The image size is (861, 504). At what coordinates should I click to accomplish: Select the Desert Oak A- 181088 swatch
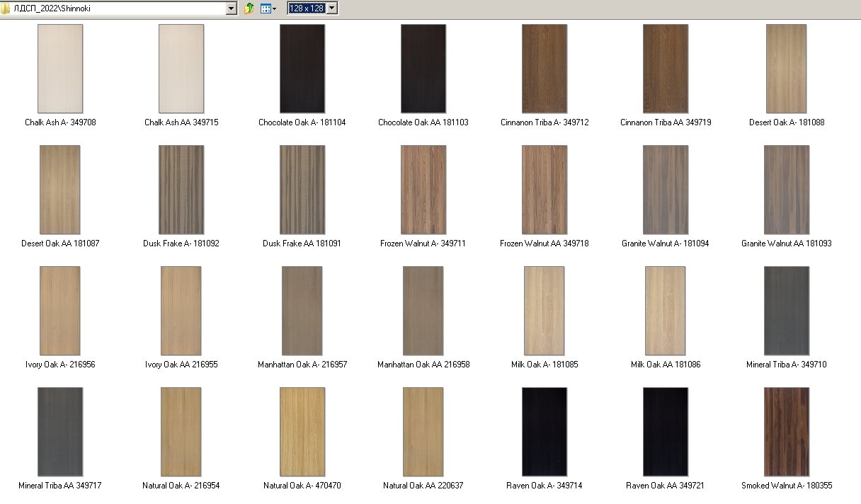click(x=787, y=69)
